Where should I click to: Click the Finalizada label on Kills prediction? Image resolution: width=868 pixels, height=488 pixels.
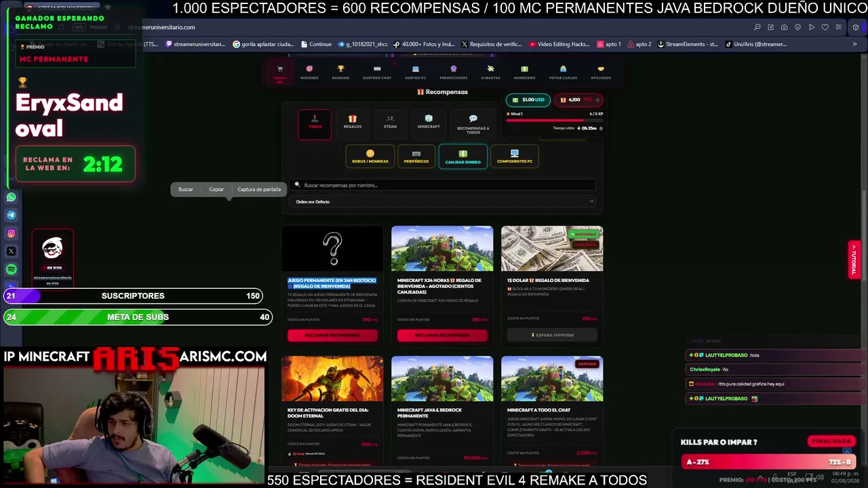[831, 441]
